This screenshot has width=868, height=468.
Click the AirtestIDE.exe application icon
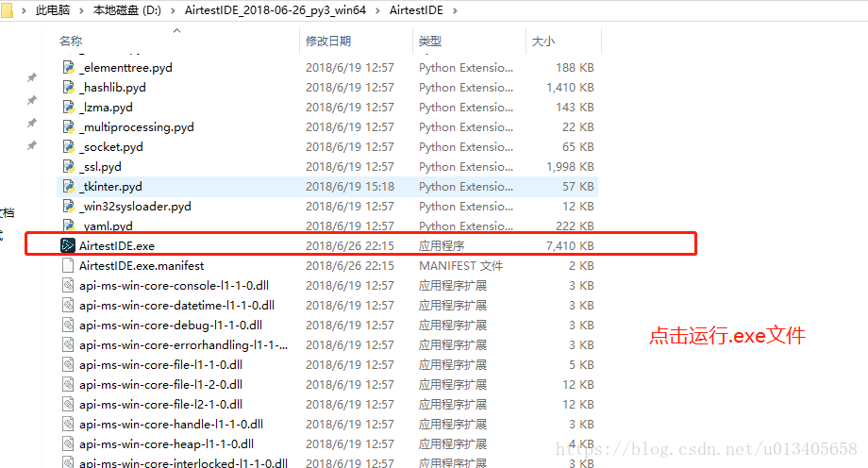[x=68, y=245]
